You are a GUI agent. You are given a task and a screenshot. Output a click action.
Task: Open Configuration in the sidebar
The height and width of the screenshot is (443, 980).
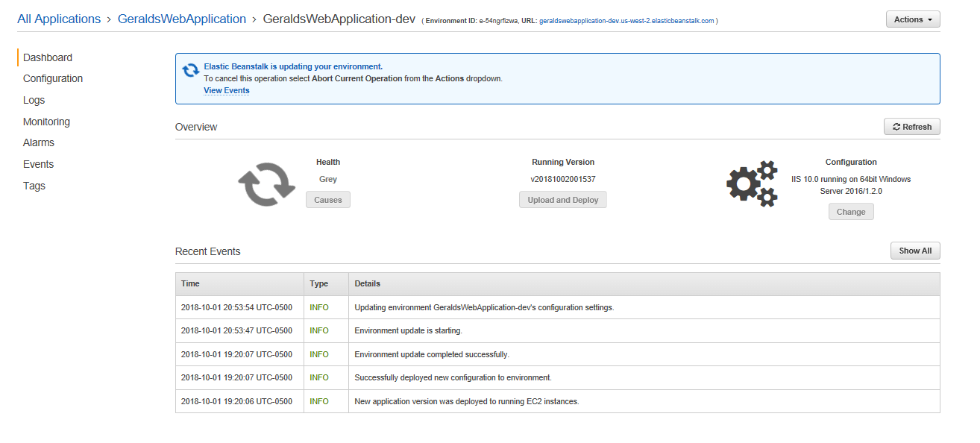[x=53, y=78]
